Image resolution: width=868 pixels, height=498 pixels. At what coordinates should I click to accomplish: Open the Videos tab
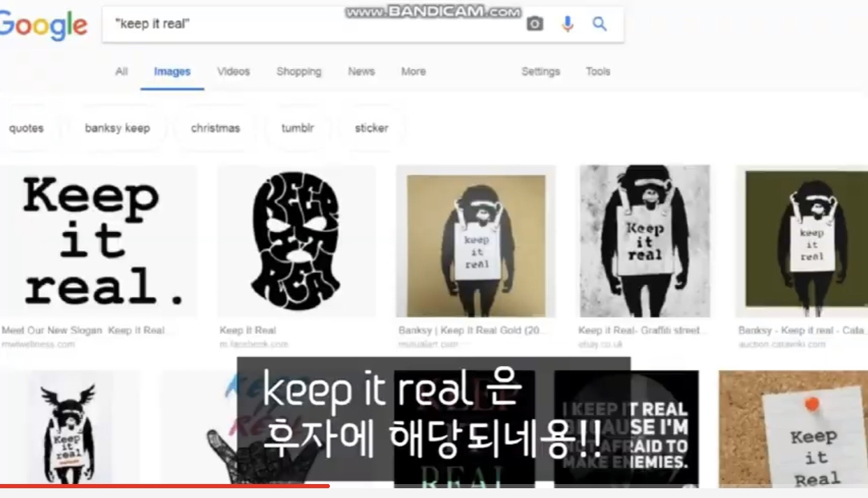click(233, 71)
